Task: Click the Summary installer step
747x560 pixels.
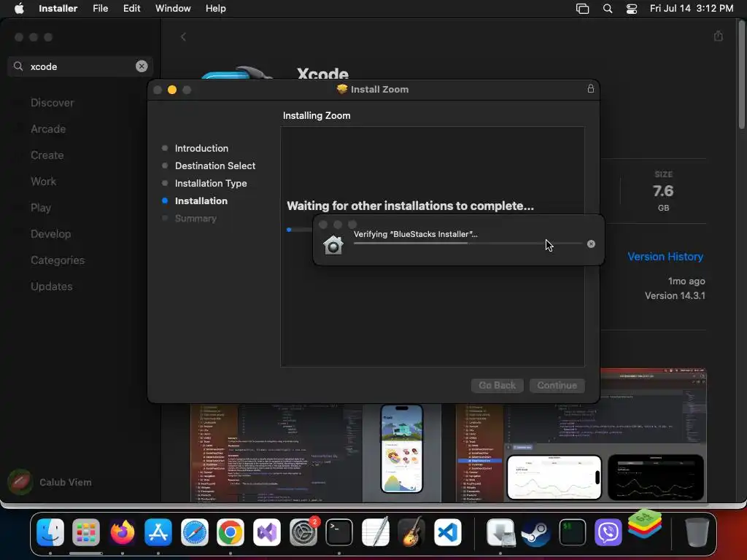Action: (196, 218)
